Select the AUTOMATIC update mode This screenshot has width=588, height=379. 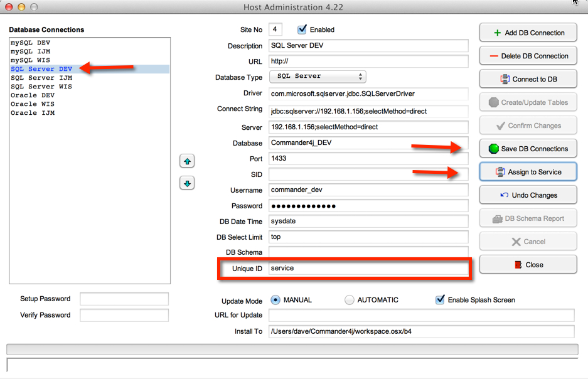tap(350, 300)
